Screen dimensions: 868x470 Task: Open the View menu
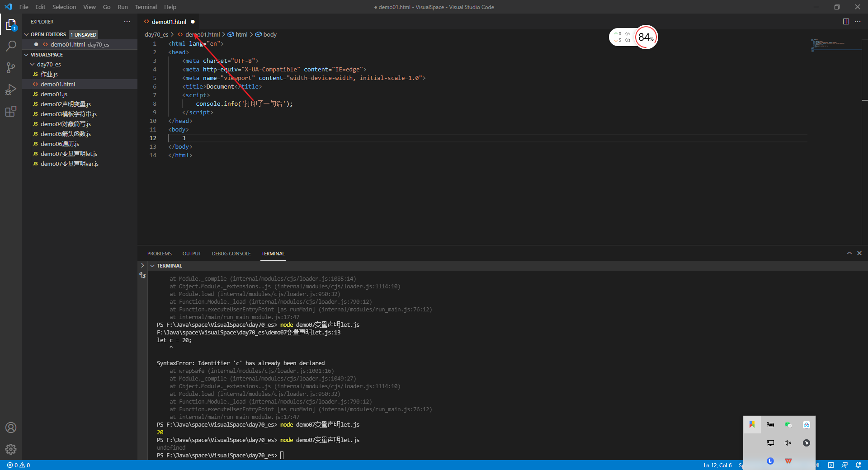pyautogui.click(x=90, y=7)
